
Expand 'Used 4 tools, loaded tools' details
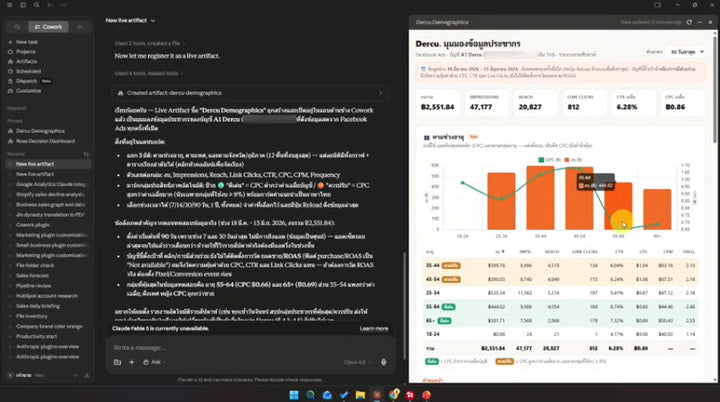pyautogui.click(x=149, y=73)
